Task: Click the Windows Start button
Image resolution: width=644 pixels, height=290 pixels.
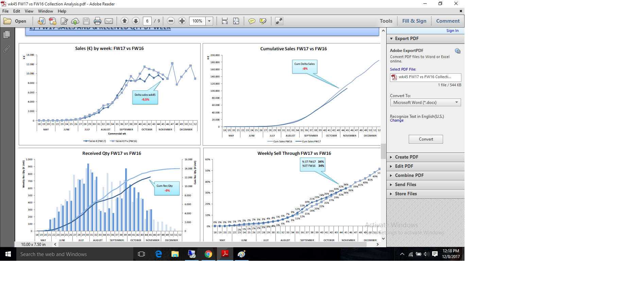Action: click(x=8, y=254)
